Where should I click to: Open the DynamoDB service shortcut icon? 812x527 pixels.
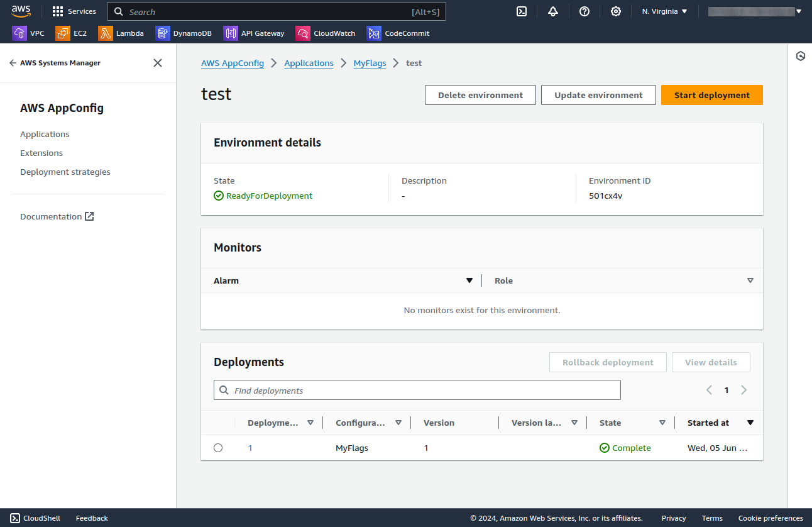pyautogui.click(x=163, y=33)
